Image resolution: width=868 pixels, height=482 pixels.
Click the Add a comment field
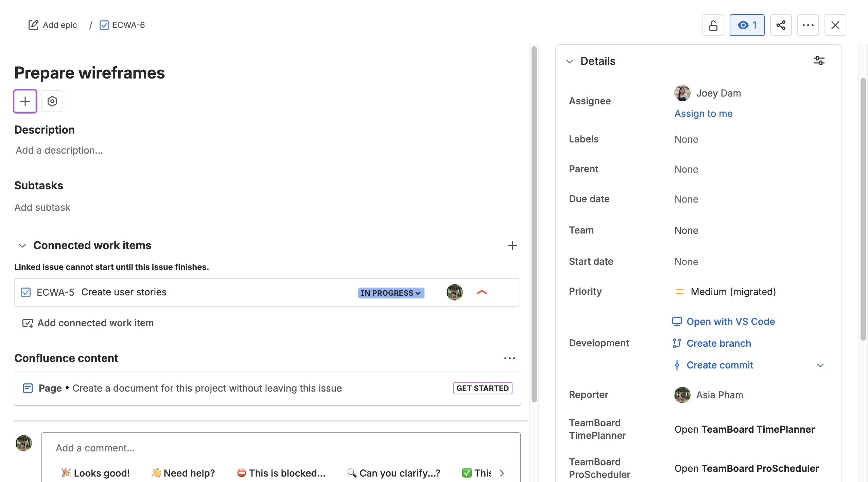pyautogui.click(x=280, y=448)
